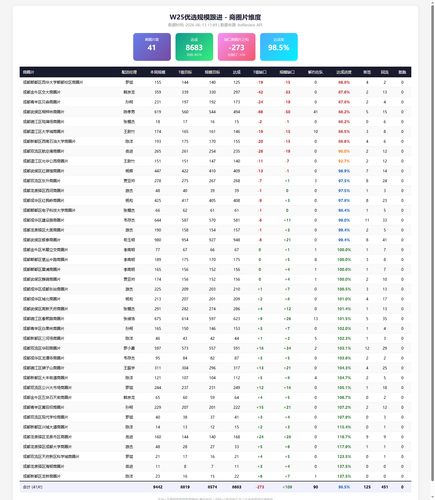Select the blue summary card showing 98.5%
The width and height of the screenshot is (435, 500).
(279, 47)
